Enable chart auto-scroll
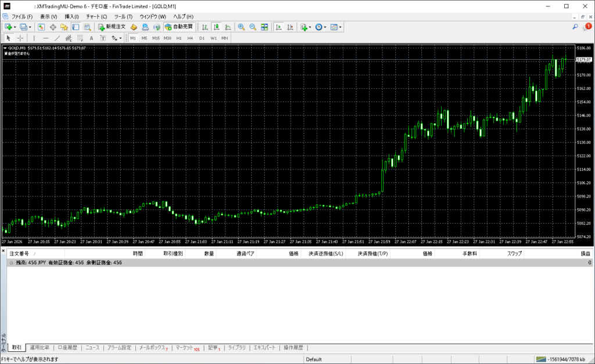Viewport: 595px width, 364px height. (x=279, y=27)
